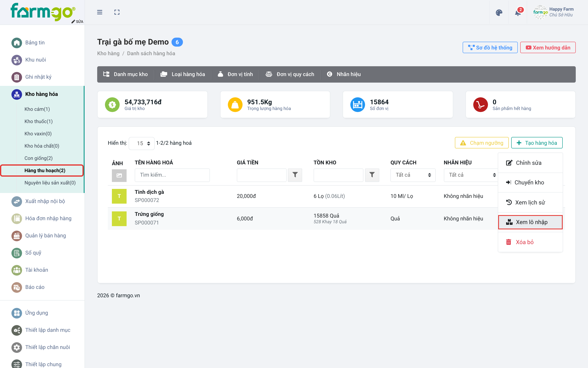This screenshot has width=588, height=368.
Task: Click the Sổ quỹ ledger icon
Action: pyautogui.click(x=17, y=253)
